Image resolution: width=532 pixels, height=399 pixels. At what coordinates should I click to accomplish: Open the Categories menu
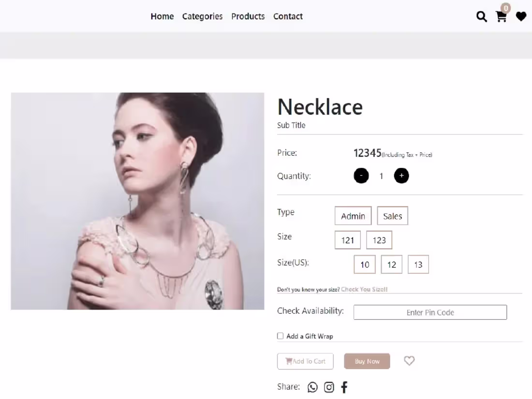point(202,16)
